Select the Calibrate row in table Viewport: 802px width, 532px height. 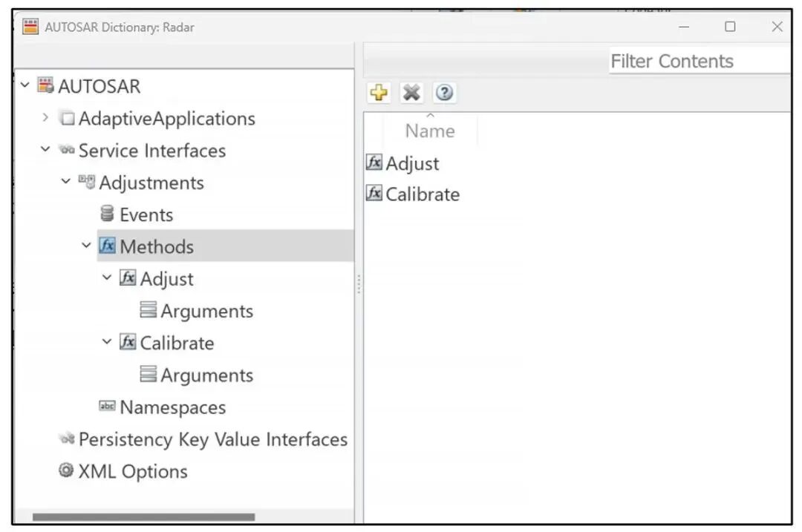pyautogui.click(x=577, y=194)
